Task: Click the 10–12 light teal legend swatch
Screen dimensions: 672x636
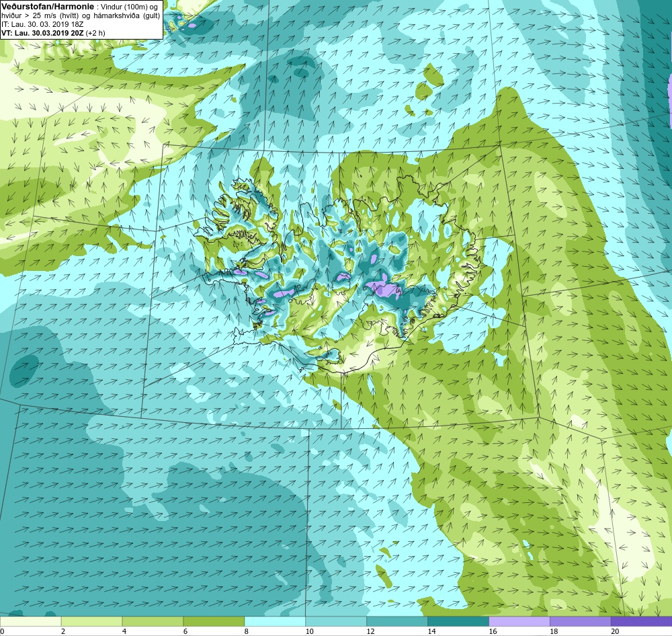Action: click(336, 621)
